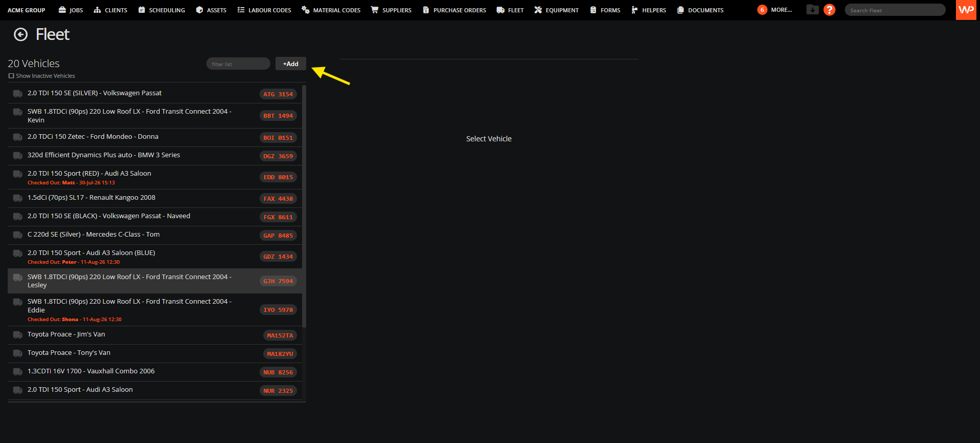Click the truck icon beside Jim's Van
The height and width of the screenshot is (443, 980).
(17, 335)
